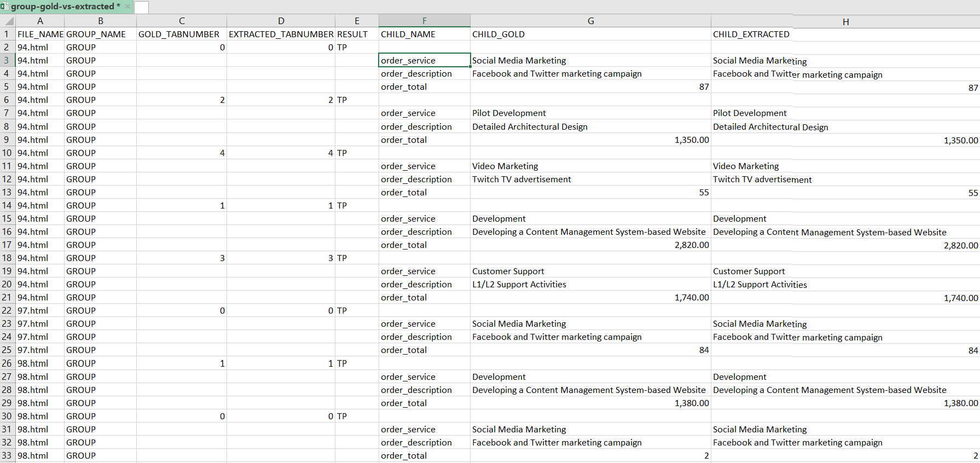Select column F header
This screenshot has height=463, width=980.
pos(425,21)
